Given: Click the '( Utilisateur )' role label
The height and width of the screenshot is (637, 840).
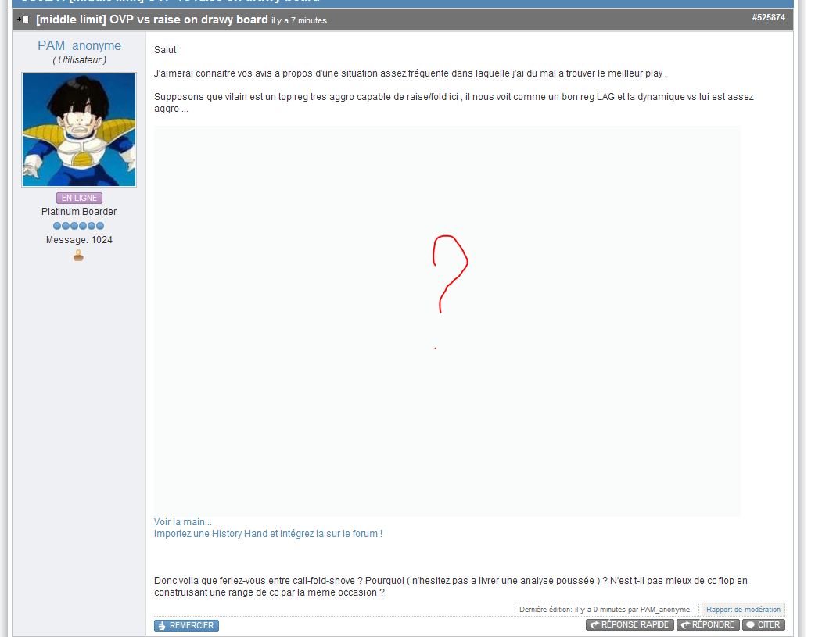Looking at the screenshot, I should point(79,60).
